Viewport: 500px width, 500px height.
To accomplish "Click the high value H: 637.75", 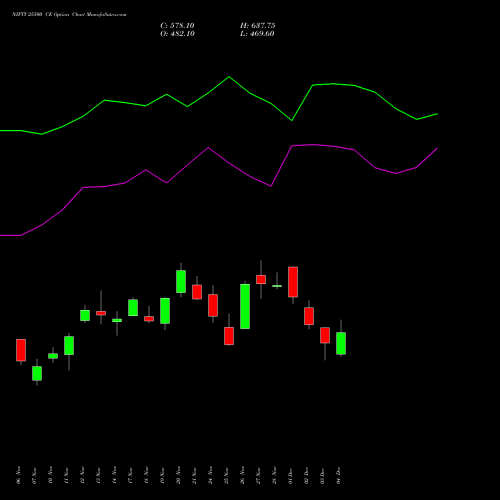I will (x=257, y=26).
